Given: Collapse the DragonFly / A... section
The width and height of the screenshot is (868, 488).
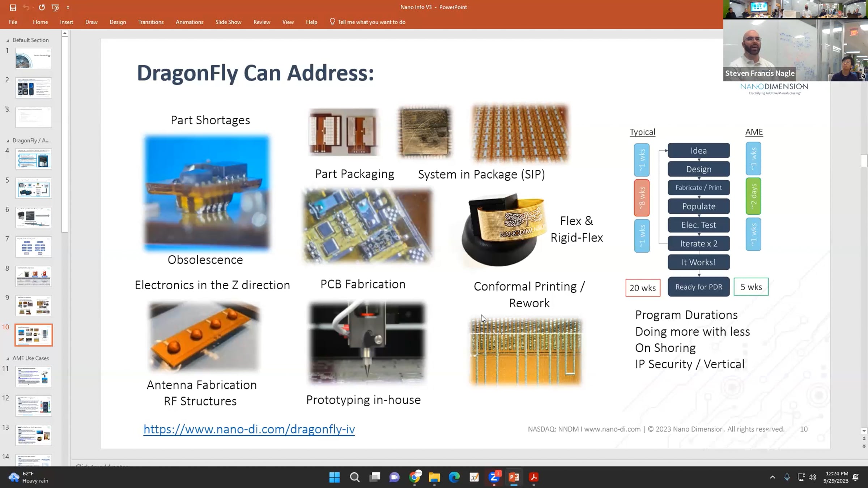Looking at the screenshot, I should [8, 141].
